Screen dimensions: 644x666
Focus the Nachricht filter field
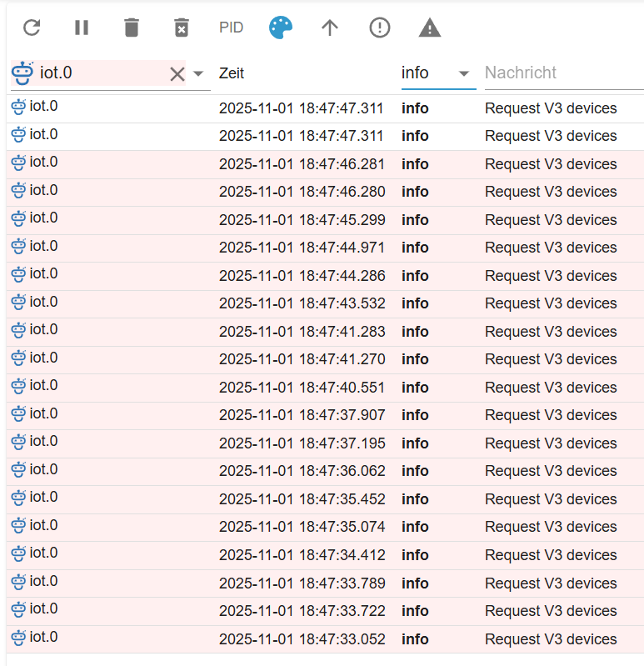point(564,73)
